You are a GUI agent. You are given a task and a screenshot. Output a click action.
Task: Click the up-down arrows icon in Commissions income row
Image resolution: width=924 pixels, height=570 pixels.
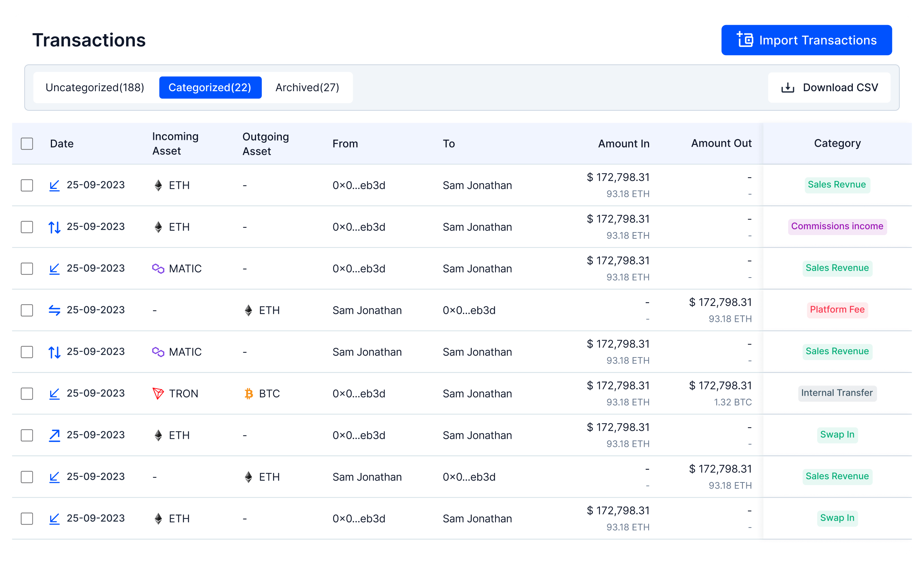[x=54, y=227]
